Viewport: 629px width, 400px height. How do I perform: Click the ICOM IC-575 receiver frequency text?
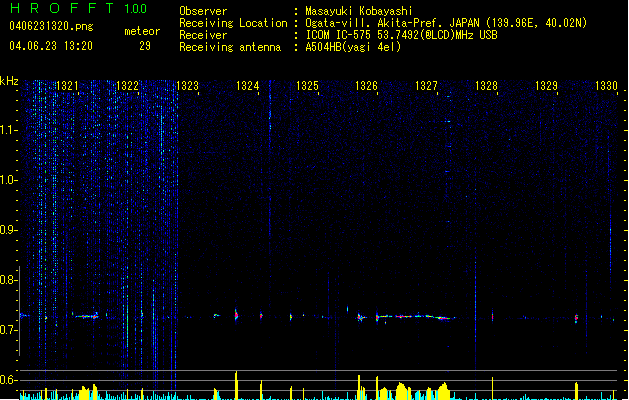pyautogui.click(x=402, y=35)
